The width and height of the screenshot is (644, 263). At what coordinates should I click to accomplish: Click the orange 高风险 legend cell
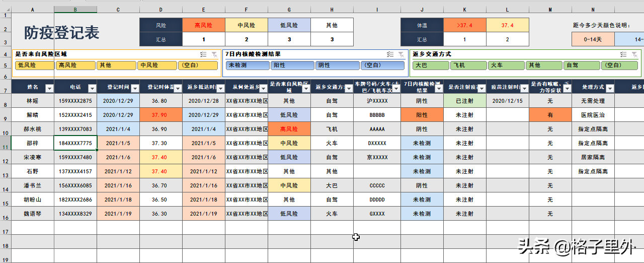[204, 25]
